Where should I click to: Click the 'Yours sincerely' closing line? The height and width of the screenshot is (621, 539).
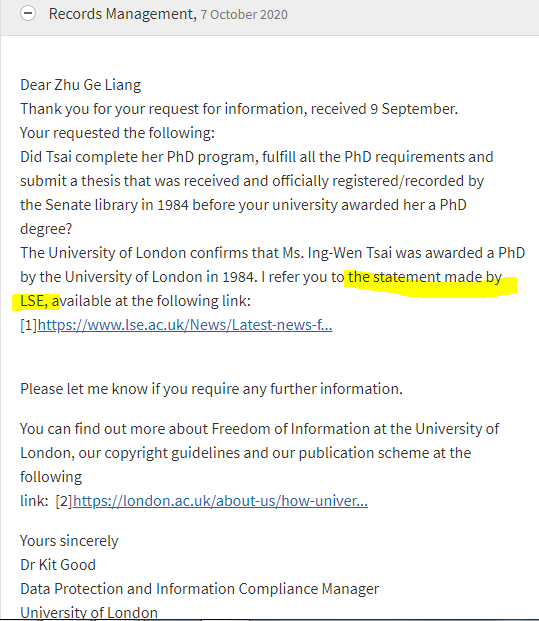click(69, 541)
